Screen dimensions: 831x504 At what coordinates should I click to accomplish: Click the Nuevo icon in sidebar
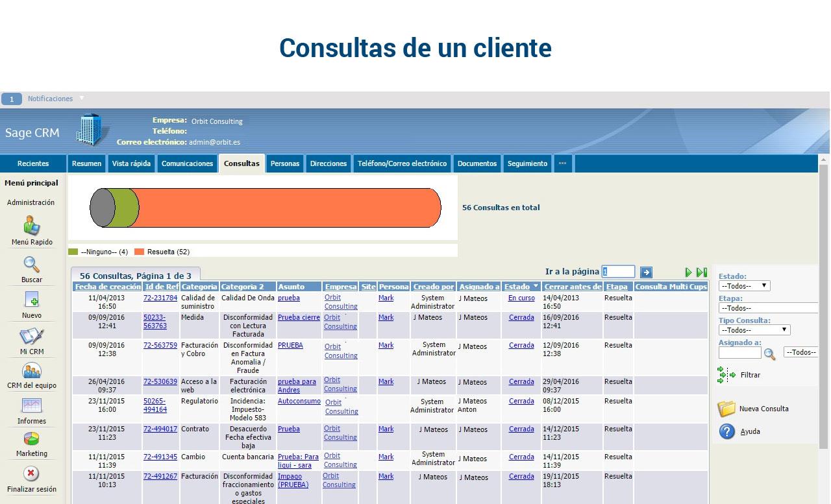tap(32, 300)
